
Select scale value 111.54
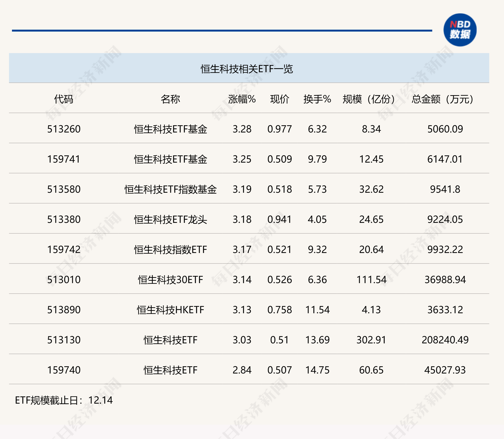click(371, 280)
